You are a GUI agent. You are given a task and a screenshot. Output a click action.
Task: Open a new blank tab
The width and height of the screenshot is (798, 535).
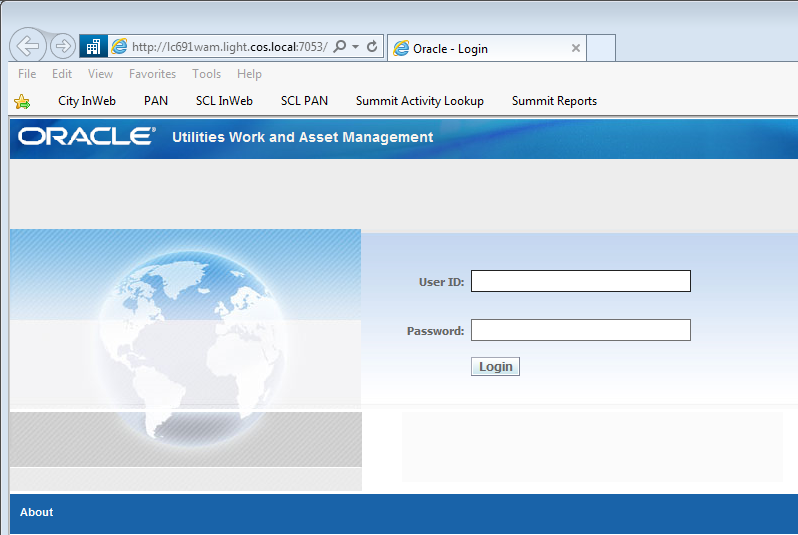pos(600,48)
